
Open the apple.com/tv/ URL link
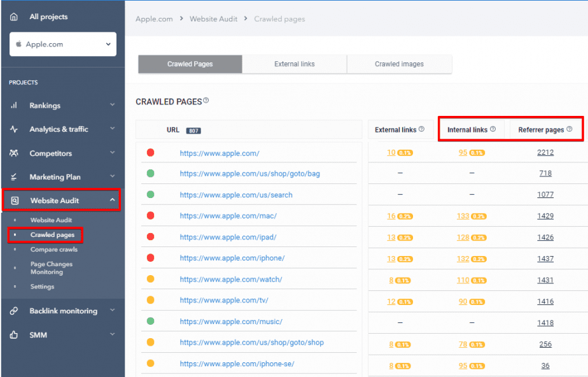(224, 301)
